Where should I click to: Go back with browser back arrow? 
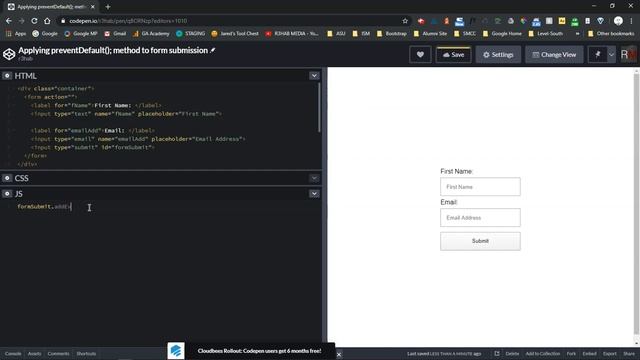coord(9,21)
